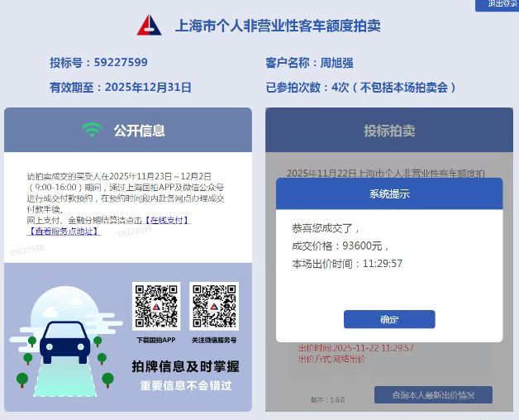Select the 公开信息 panel header
Image resolution: width=519 pixels, height=420 pixels.
[128, 130]
